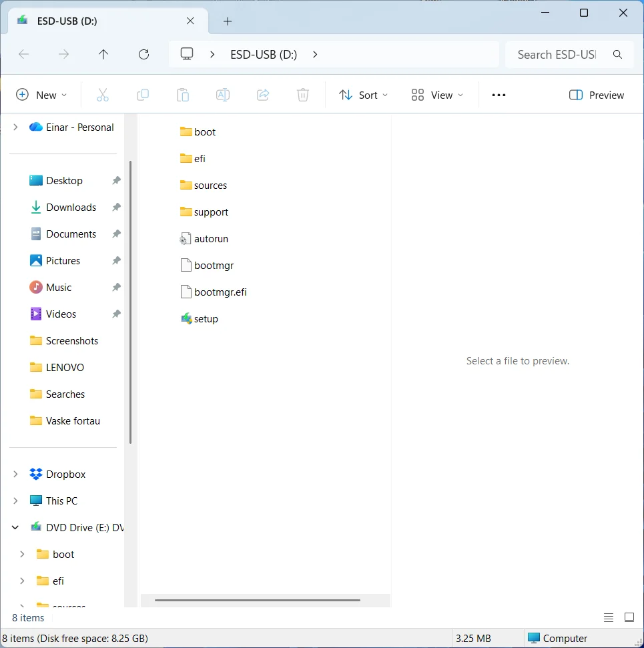Select the Cut icon on the toolbar
The width and height of the screenshot is (644, 648).
(x=103, y=95)
